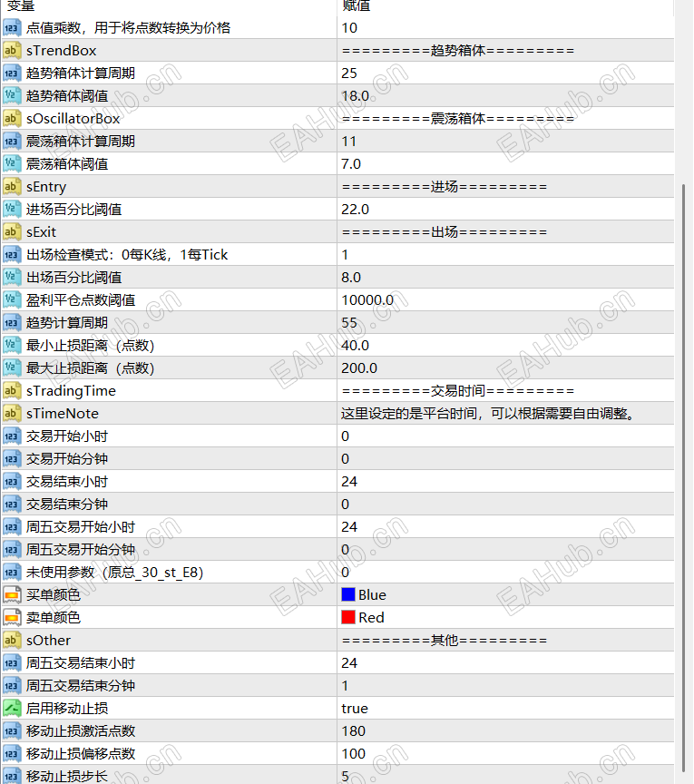This screenshot has height=784, width=694.
Task: Edit the value 7.0 for 震荡箱体阈值
Action: 351,163
